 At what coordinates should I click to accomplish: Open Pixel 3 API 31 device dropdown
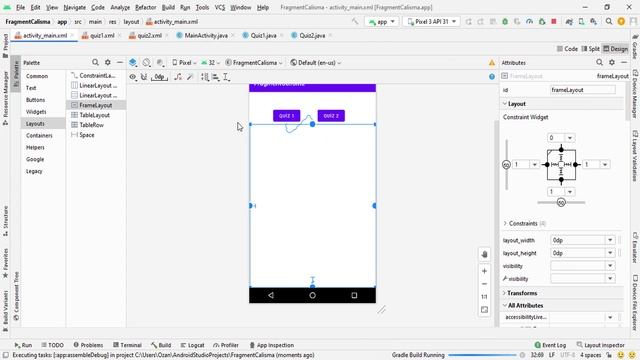[431, 22]
